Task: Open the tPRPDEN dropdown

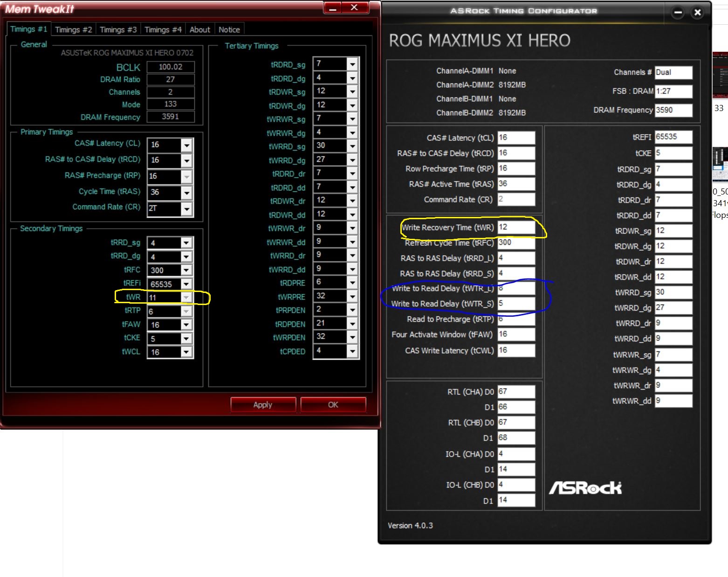Action: pyautogui.click(x=352, y=310)
